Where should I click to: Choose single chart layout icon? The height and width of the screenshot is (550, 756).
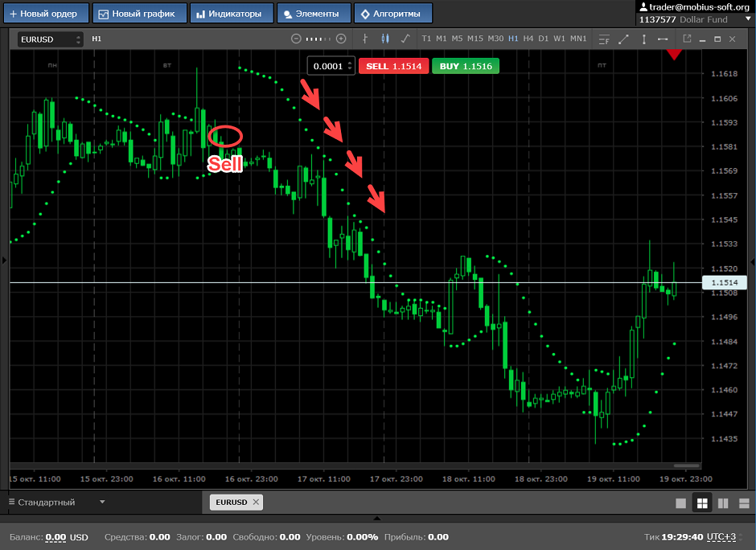(x=680, y=503)
